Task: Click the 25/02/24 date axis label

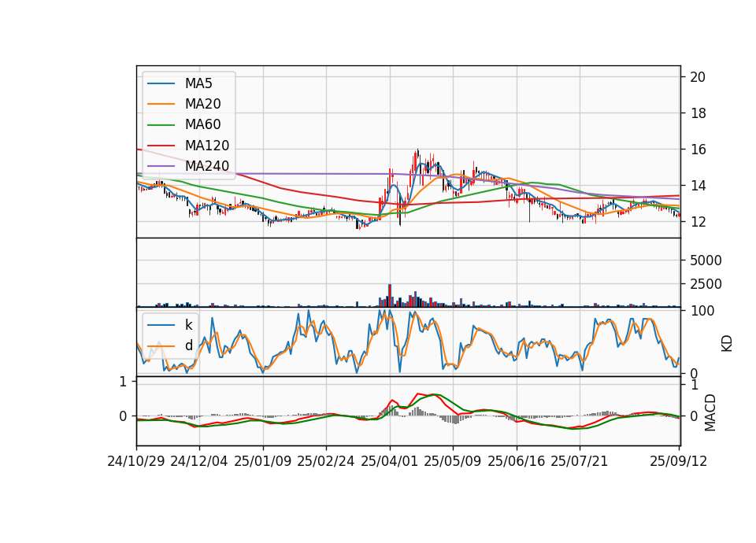Action: click(x=326, y=462)
